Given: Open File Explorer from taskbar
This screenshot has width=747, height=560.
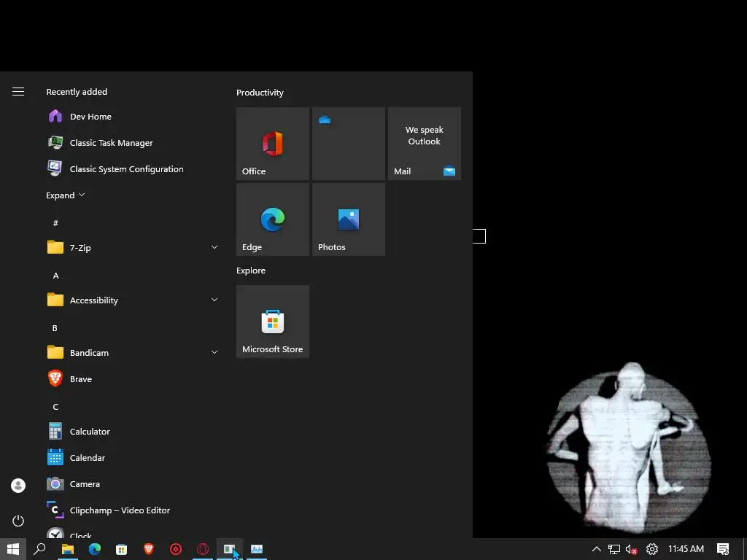Looking at the screenshot, I should [68, 549].
